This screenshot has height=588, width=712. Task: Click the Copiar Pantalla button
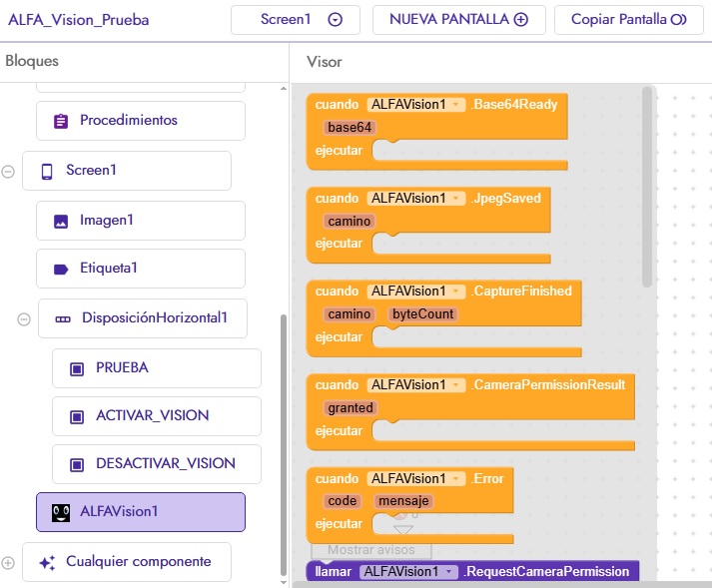pyautogui.click(x=628, y=20)
